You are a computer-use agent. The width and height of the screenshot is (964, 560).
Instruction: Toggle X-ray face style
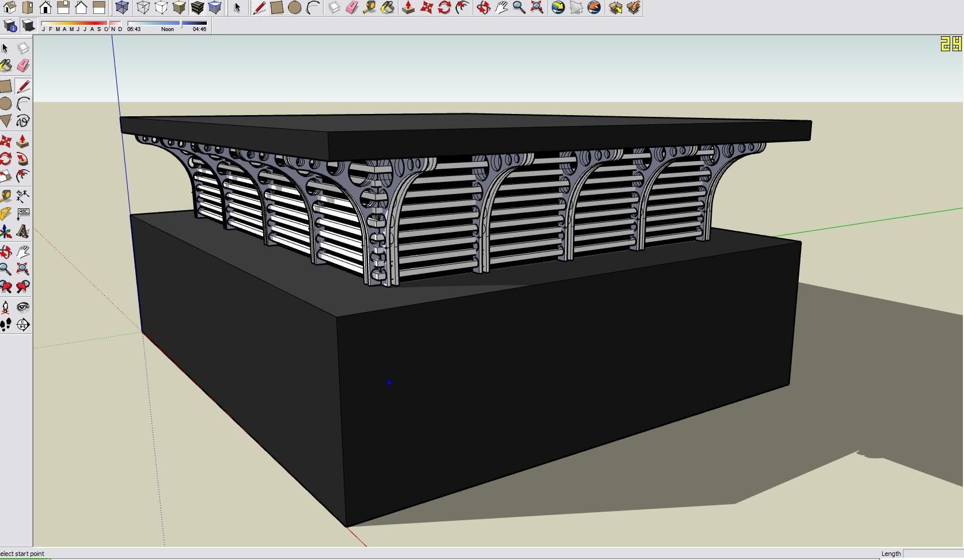coord(122,7)
